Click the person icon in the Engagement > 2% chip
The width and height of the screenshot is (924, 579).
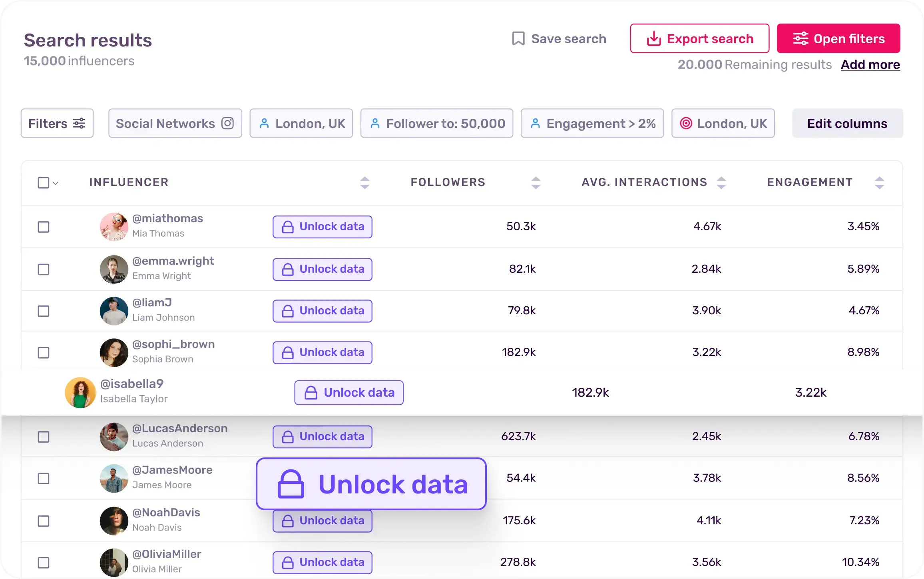click(x=536, y=123)
